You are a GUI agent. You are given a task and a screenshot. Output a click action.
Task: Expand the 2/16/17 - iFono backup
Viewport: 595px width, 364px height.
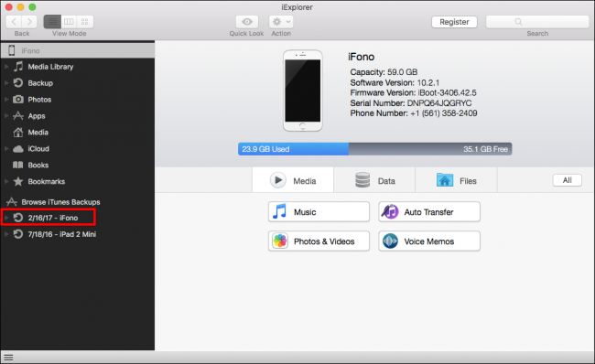[x=6, y=218]
